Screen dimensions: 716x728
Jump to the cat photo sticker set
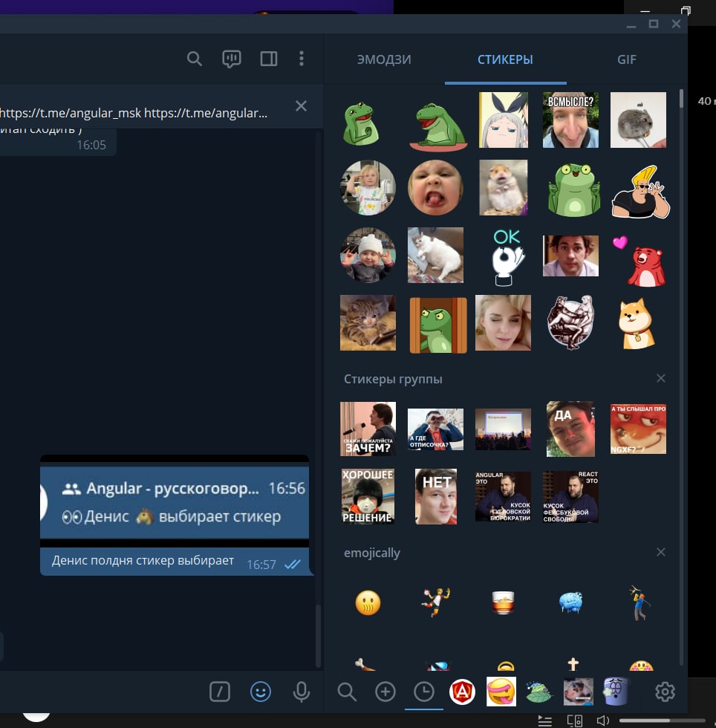tap(578, 692)
